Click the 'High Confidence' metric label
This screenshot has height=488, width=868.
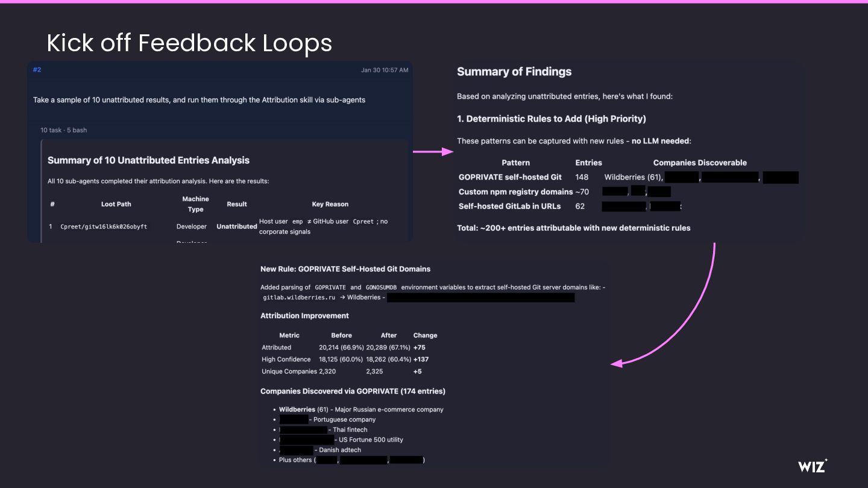tap(286, 360)
